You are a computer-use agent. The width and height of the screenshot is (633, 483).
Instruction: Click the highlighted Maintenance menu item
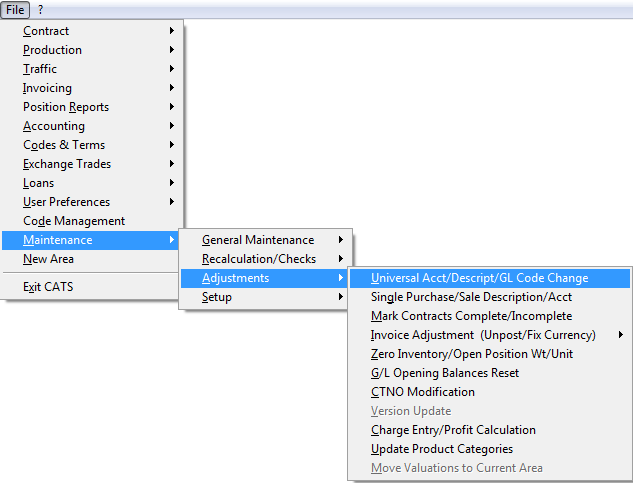click(x=90, y=240)
